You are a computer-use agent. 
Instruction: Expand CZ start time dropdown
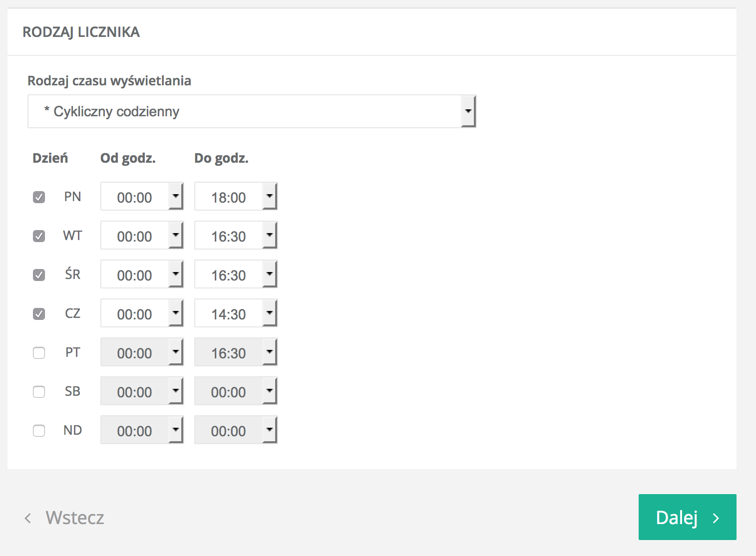point(142,313)
